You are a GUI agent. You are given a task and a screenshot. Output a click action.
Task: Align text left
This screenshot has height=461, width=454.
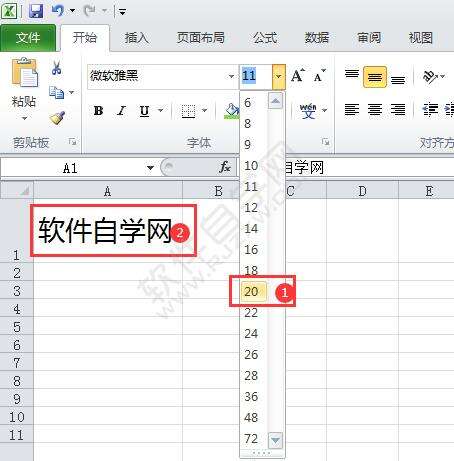click(x=352, y=110)
